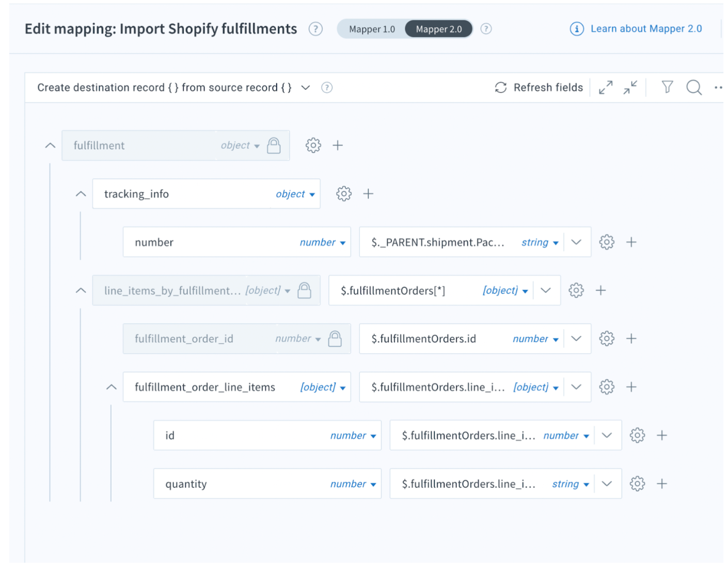Open the more options ellipsis menu

pos(718,88)
